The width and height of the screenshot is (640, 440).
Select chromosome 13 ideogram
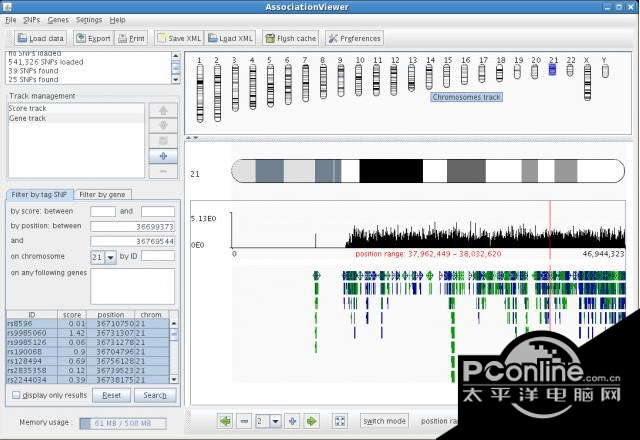point(411,78)
